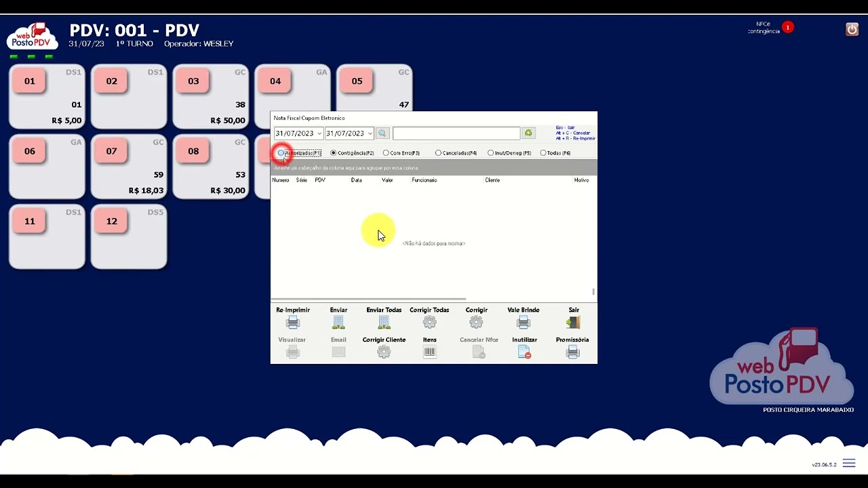Screen dimensions: 868x488
Task: Select pump 06 button
Action: tap(30, 151)
